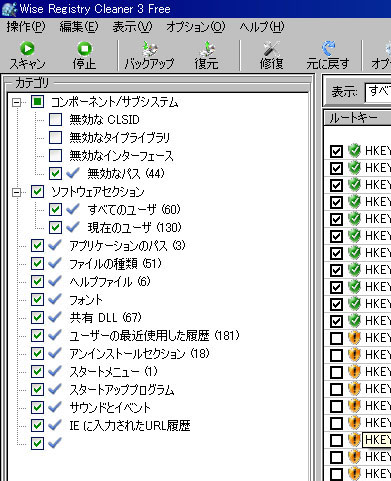Uncheck the 共有 DLL (67) checkbox

tap(37, 318)
